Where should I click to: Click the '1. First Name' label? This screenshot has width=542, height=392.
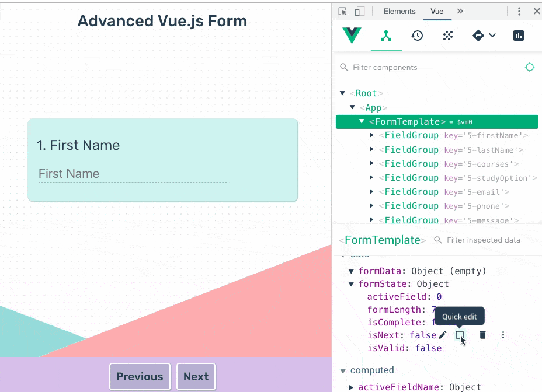pos(78,145)
